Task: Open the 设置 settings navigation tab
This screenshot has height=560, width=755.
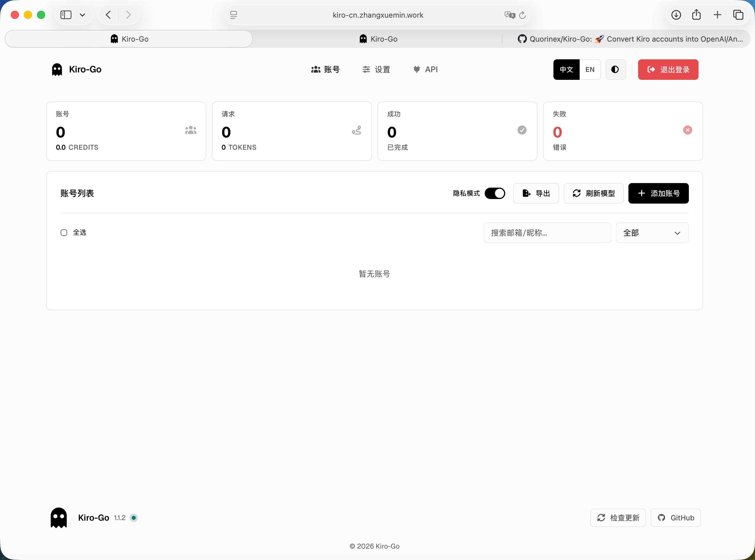Action: [376, 70]
